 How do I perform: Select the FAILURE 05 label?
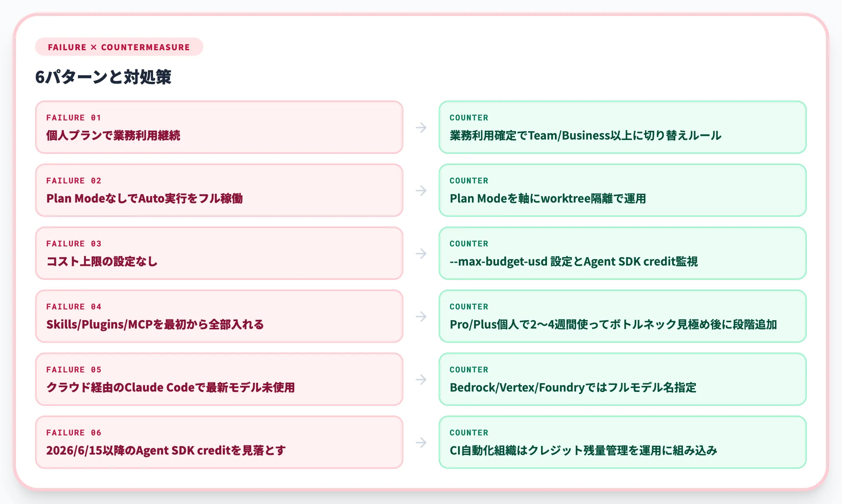(x=74, y=370)
